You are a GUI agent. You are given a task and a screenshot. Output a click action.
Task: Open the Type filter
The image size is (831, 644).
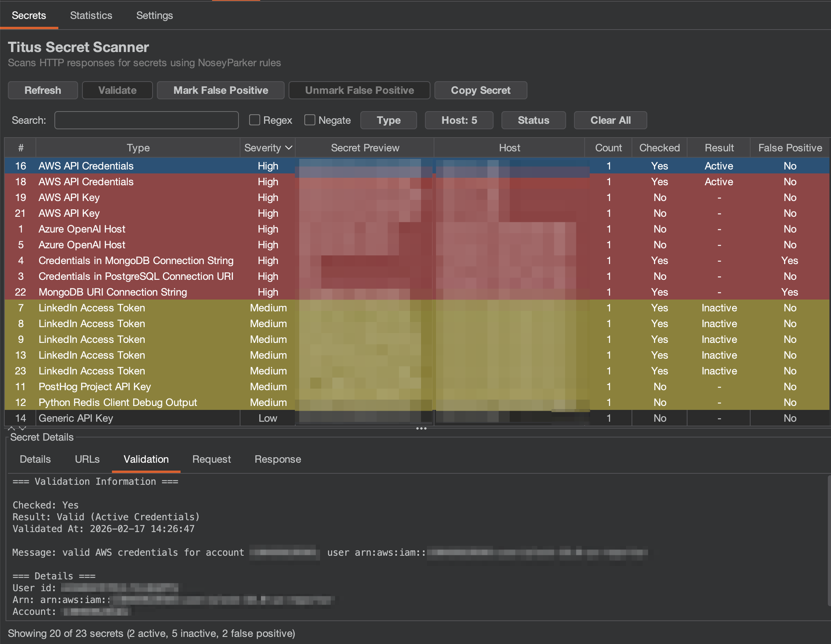(x=388, y=120)
